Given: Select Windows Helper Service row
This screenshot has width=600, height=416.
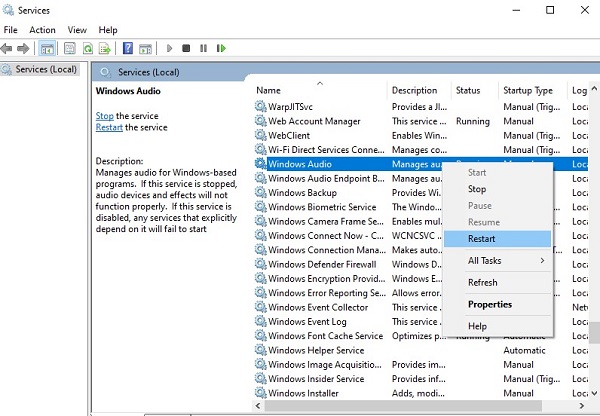Looking at the screenshot, I should 421,350.
